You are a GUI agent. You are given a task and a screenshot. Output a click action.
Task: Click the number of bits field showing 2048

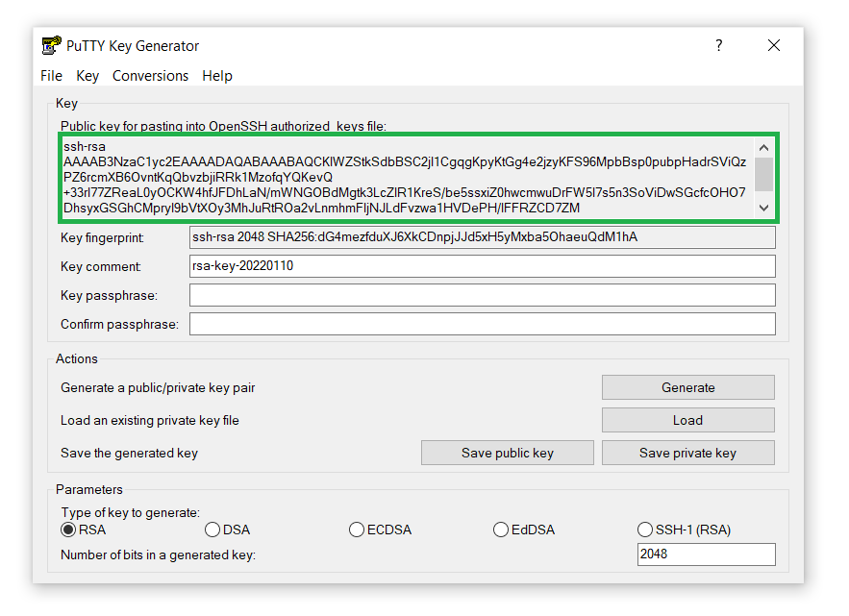tap(706, 554)
